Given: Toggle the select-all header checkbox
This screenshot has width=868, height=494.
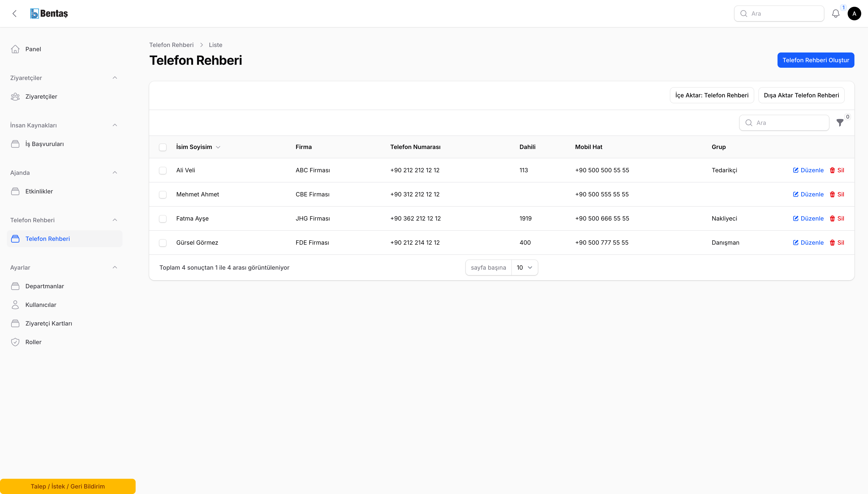Looking at the screenshot, I should [163, 147].
